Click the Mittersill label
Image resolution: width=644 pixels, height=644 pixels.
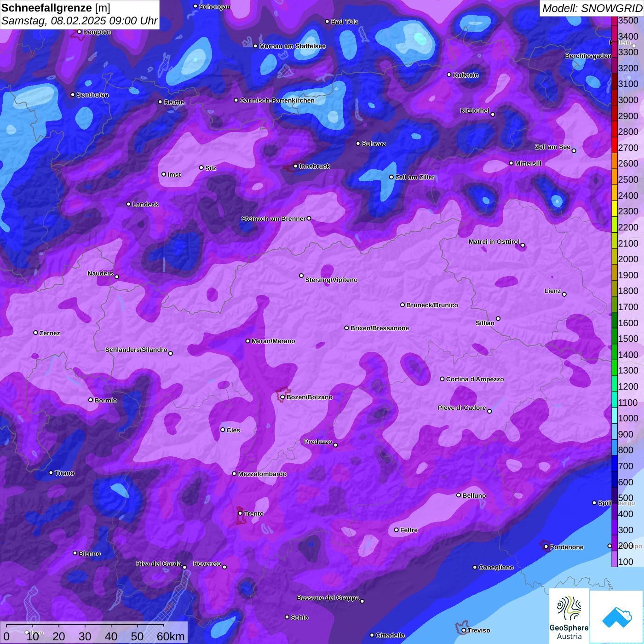pyautogui.click(x=528, y=163)
